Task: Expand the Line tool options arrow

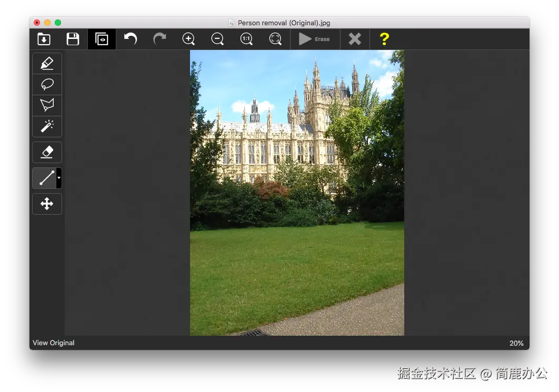Action: point(59,178)
